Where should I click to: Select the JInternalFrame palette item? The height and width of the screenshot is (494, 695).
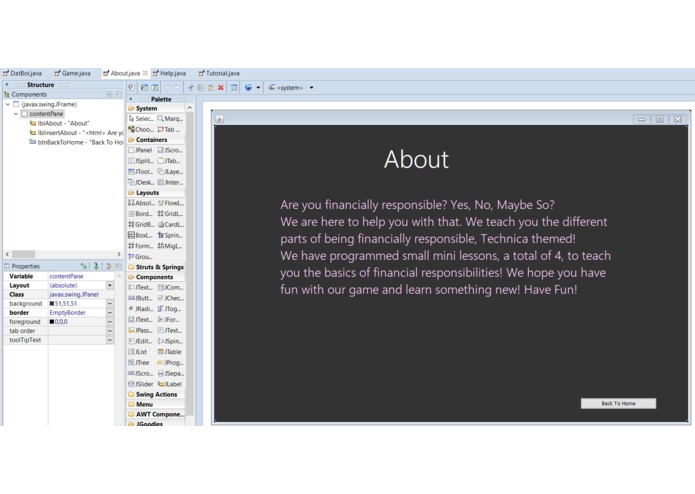tap(170, 182)
